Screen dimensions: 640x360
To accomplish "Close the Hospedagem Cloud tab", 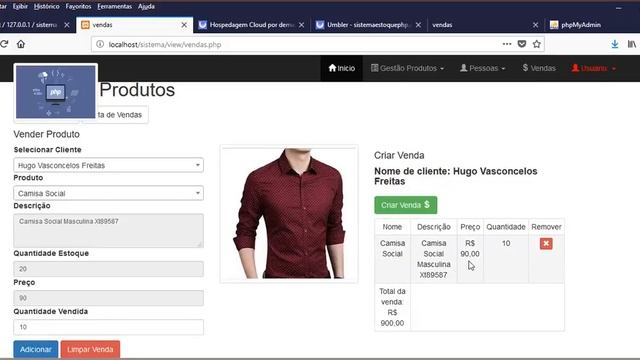I will 301,25.
